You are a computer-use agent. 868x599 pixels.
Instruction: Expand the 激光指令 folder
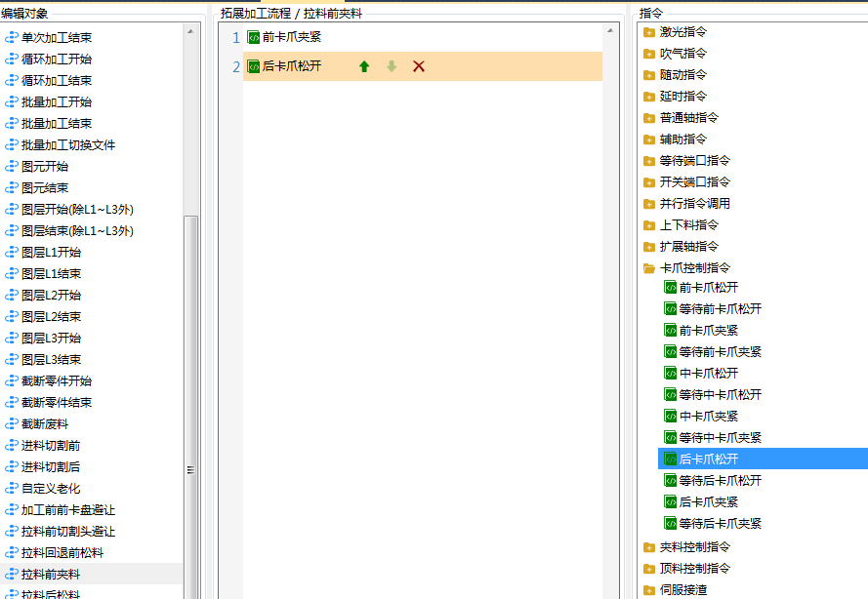tap(649, 32)
